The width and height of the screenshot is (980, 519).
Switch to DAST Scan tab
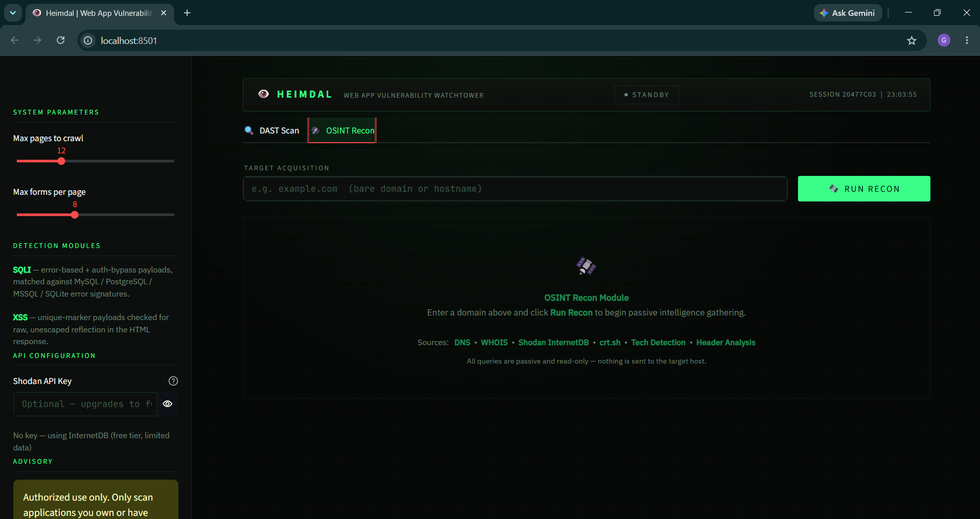272,130
